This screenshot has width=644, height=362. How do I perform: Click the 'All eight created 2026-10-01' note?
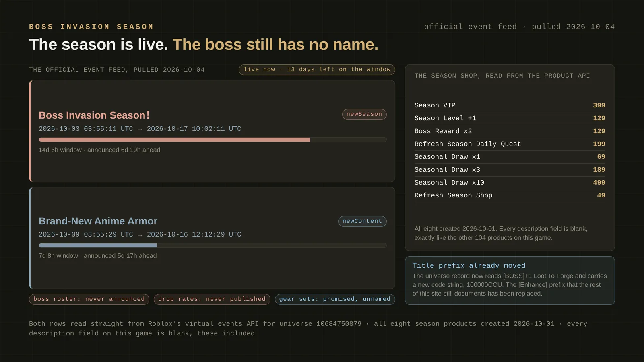tap(501, 233)
